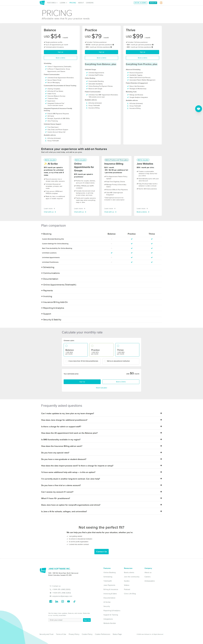203x644 pixels.
Task: Sign up for the Balance plan
Action: click(x=60, y=52)
